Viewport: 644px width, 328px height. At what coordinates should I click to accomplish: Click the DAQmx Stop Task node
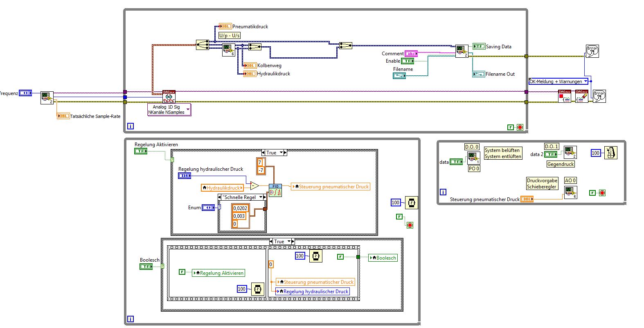(565, 96)
